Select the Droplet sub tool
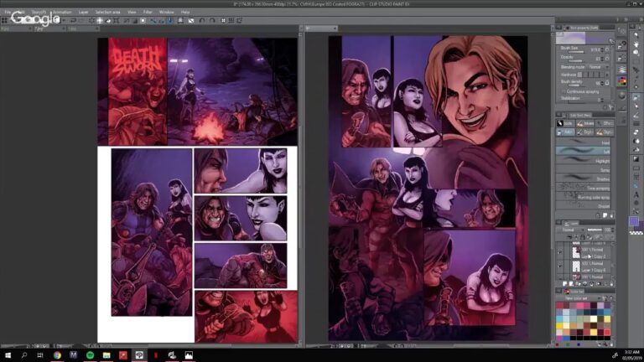644x362 pixels. (584, 206)
